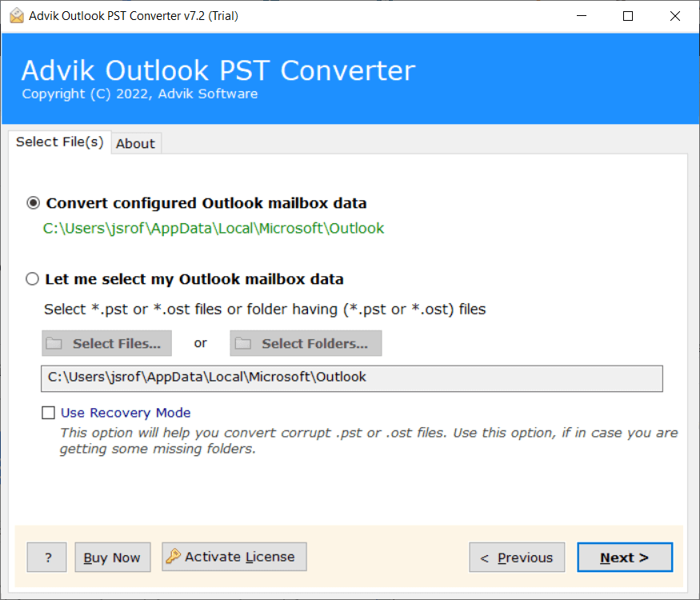
Task: Click the folder icon on Select Files button
Action: click(53, 343)
